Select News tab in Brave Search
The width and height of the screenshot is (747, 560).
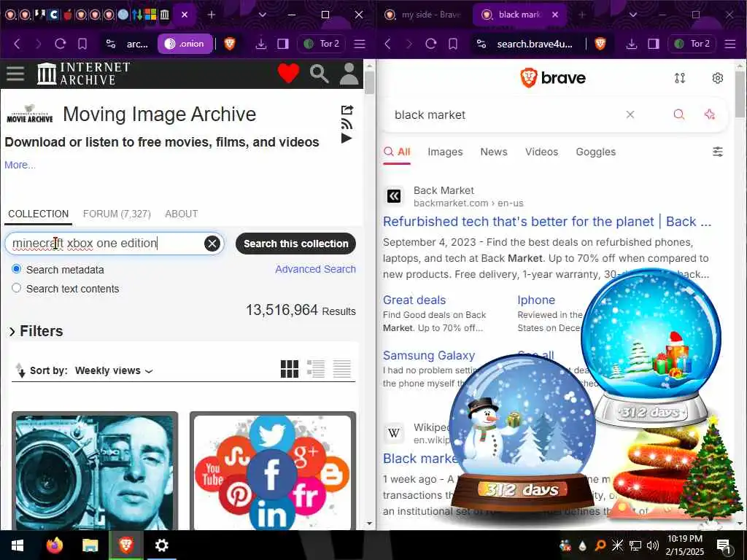tap(494, 152)
